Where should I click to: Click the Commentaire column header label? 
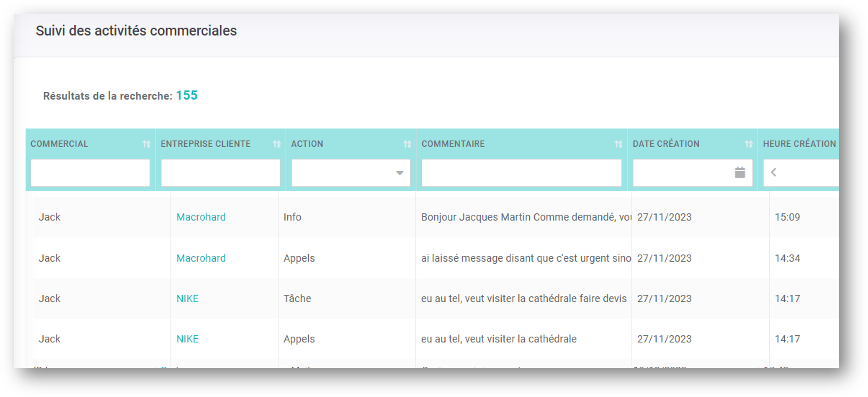(x=453, y=144)
